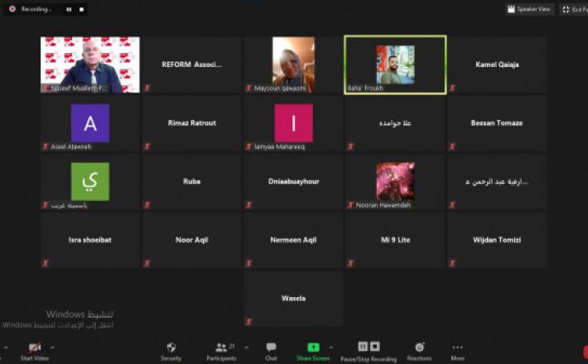This screenshot has width=588, height=364.
Task: Stop recording from the bottom toolbar
Action: pyautogui.click(x=374, y=347)
